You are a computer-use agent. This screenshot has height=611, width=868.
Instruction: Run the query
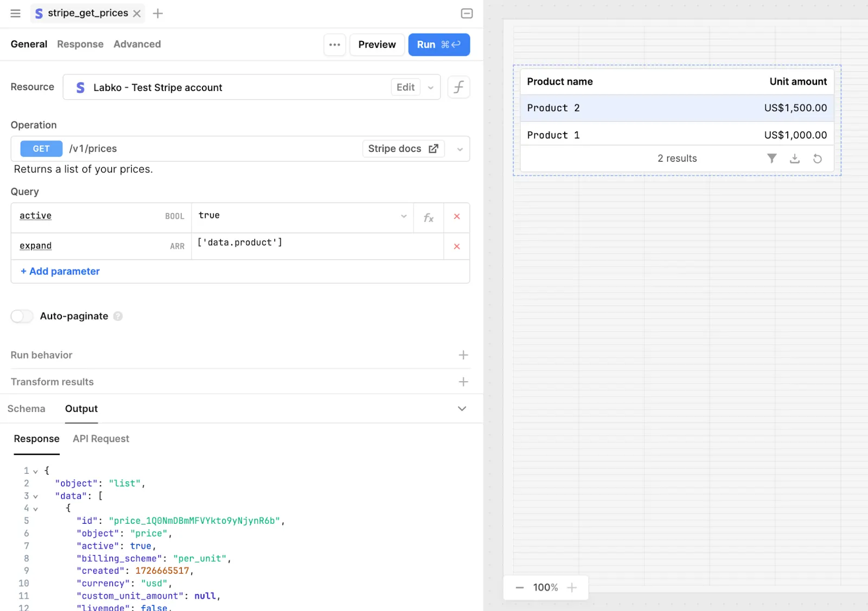pyautogui.click(x=439, y=44)
